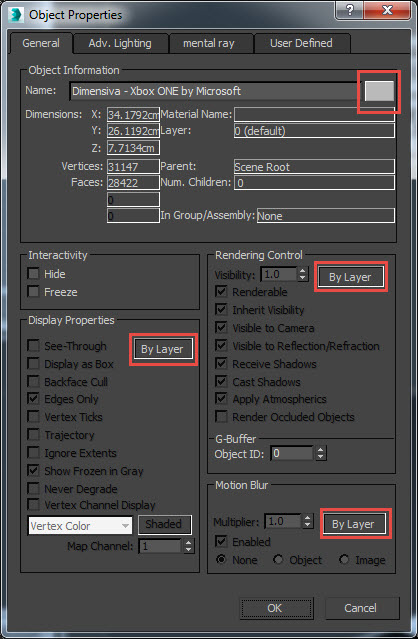Increase Visibility value with spinner up arrow

pos(302,271)
